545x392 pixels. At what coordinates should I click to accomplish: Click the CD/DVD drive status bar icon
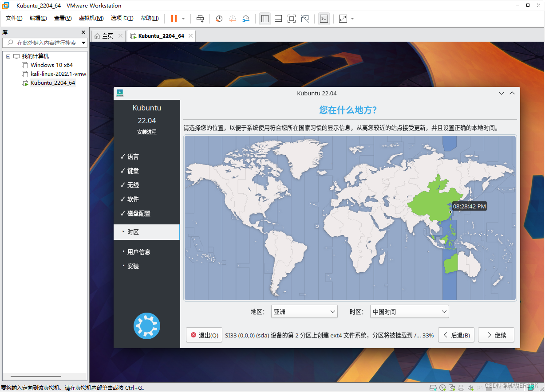pos(442,387)
